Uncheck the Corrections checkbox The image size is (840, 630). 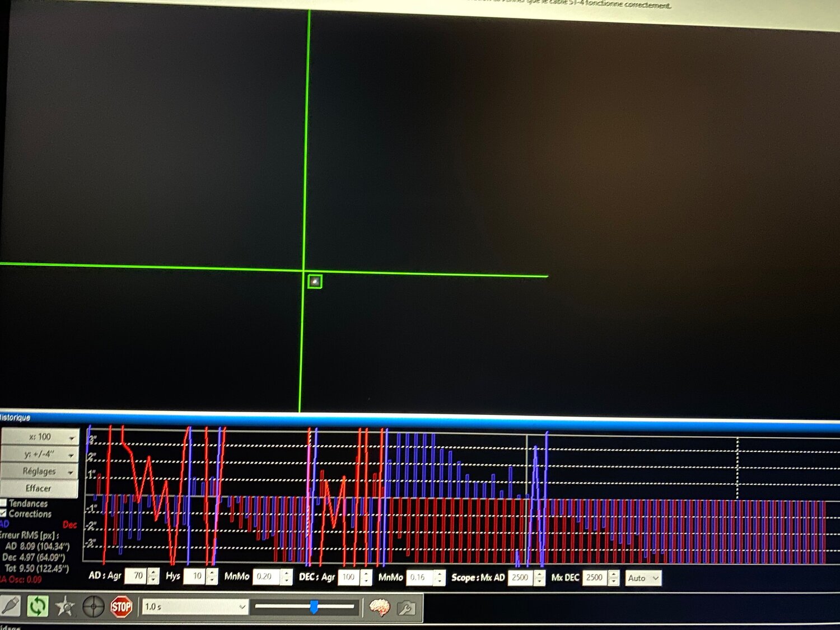tap(3, 513)
